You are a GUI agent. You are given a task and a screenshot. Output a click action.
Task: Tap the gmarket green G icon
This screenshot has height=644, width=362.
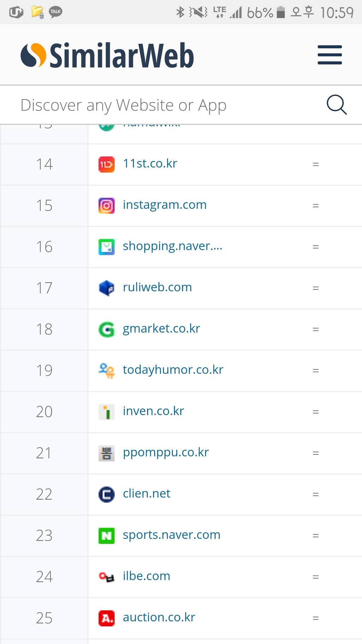click(106, 329)
